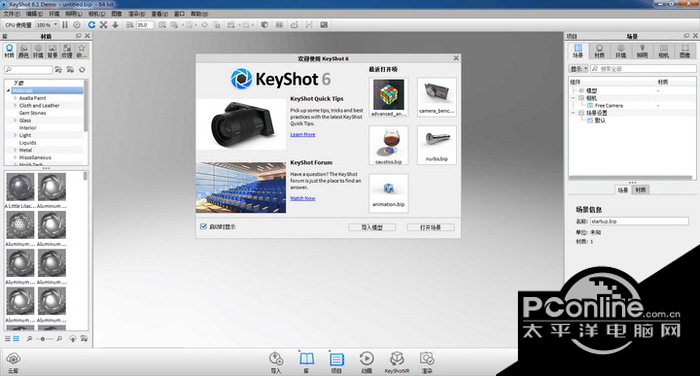This screenshot has width=700, height=376.
Task: Click the startup.bip name field
Action: click(639, 221)
